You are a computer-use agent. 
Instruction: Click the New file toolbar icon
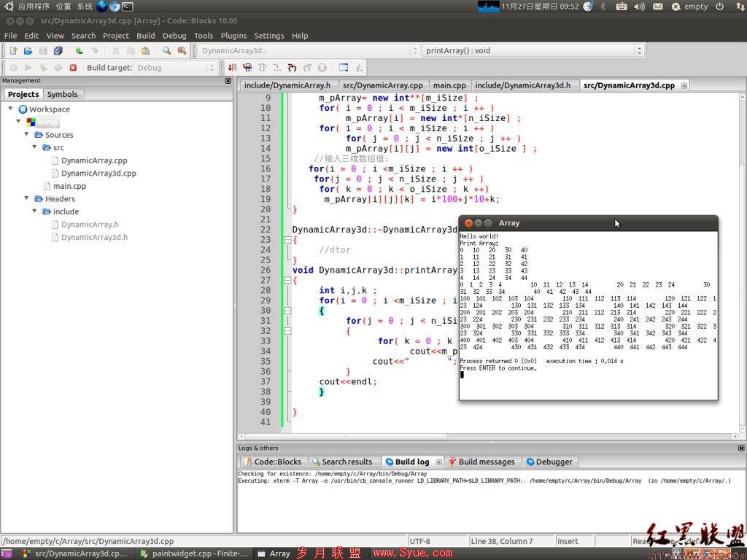[x=13, y=50]
